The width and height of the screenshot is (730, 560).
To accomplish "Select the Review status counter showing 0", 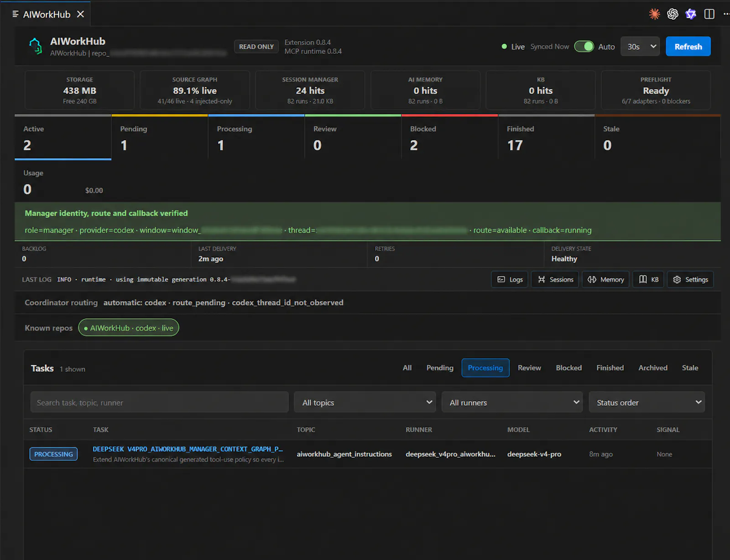I will tap(353, 137).
